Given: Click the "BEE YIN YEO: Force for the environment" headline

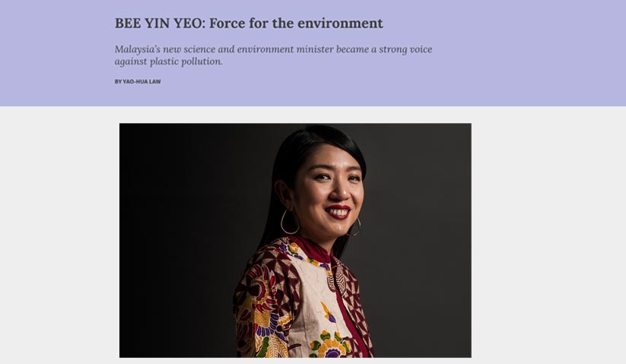Looking at the screenshot, I should pyautogui.click(x=249, y=23).
